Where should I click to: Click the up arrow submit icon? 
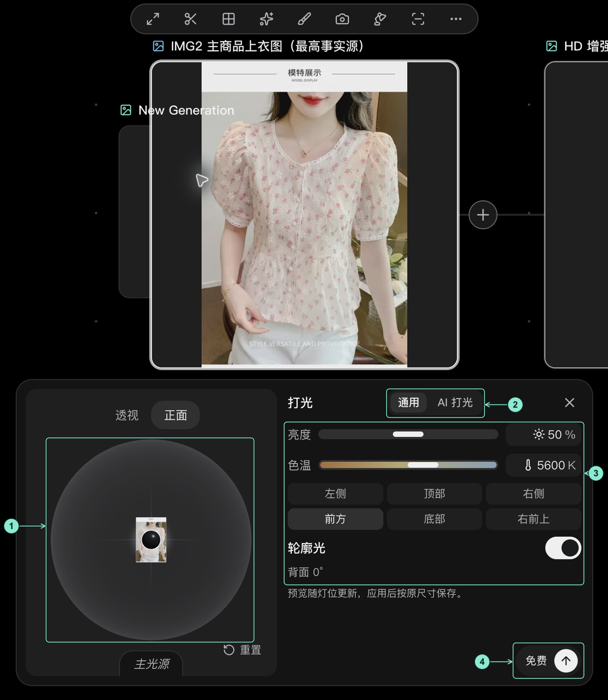point(566,660)
